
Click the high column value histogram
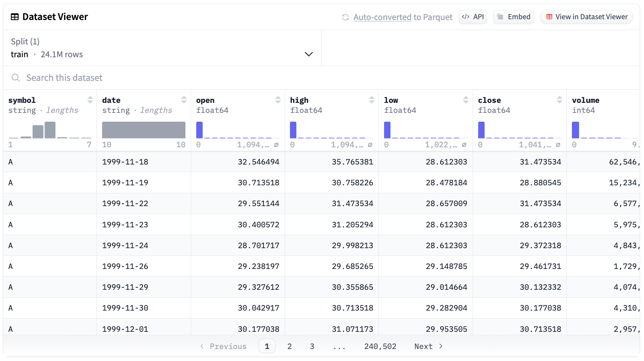coord(332,130)
